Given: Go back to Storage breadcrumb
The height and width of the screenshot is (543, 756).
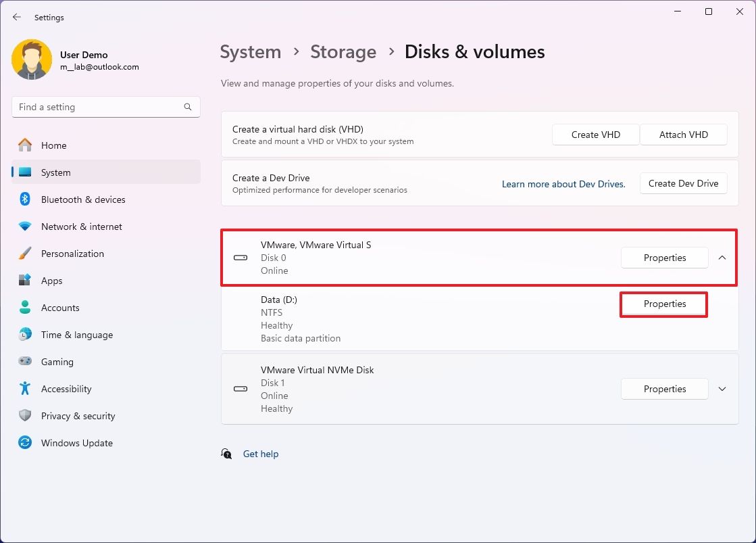Looking at the screenshot, I should (343, 51).
